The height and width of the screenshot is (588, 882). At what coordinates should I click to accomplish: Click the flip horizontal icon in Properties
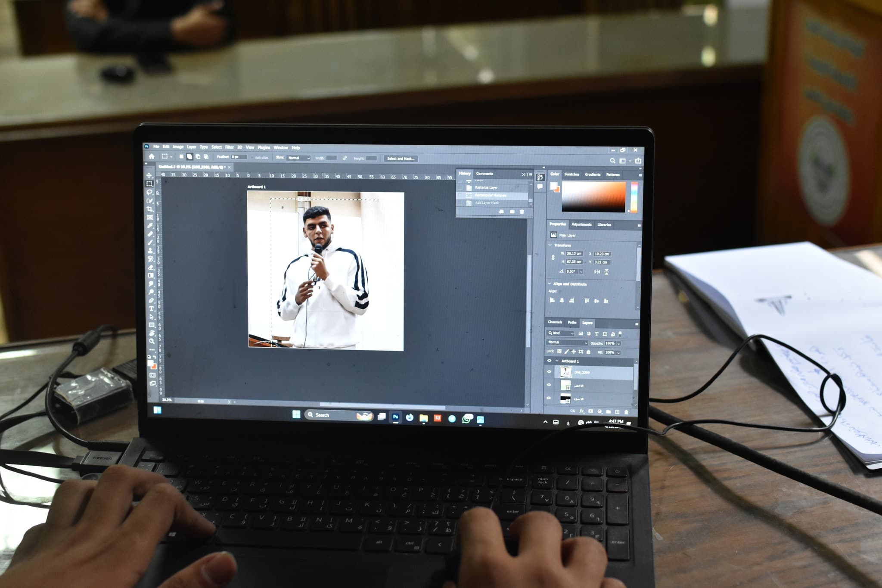[x=597, y=272]
